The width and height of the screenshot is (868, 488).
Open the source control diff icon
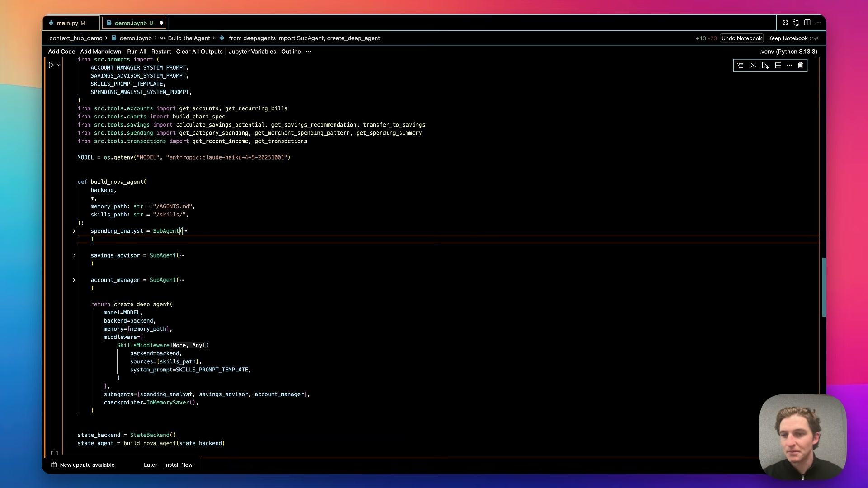[x=796, y=23]
